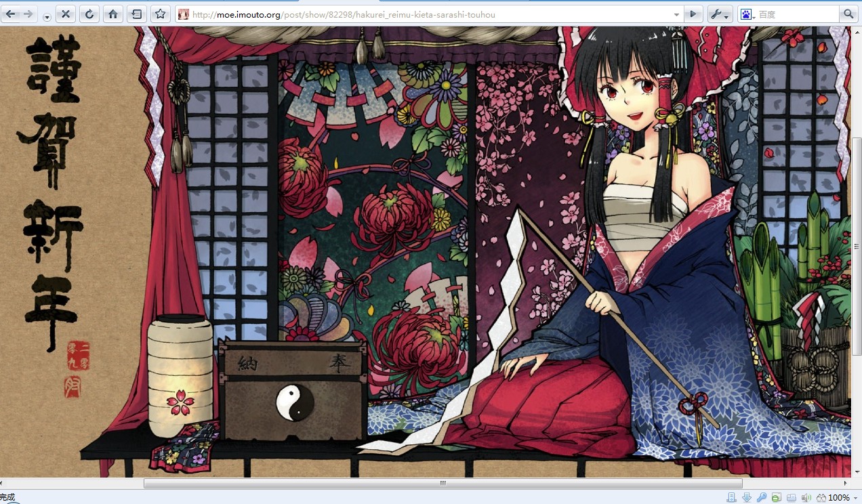This screenshot has width=862, height=504.
Task: Toggle page sound with the speaker icon
Action: tap(806, 498)
